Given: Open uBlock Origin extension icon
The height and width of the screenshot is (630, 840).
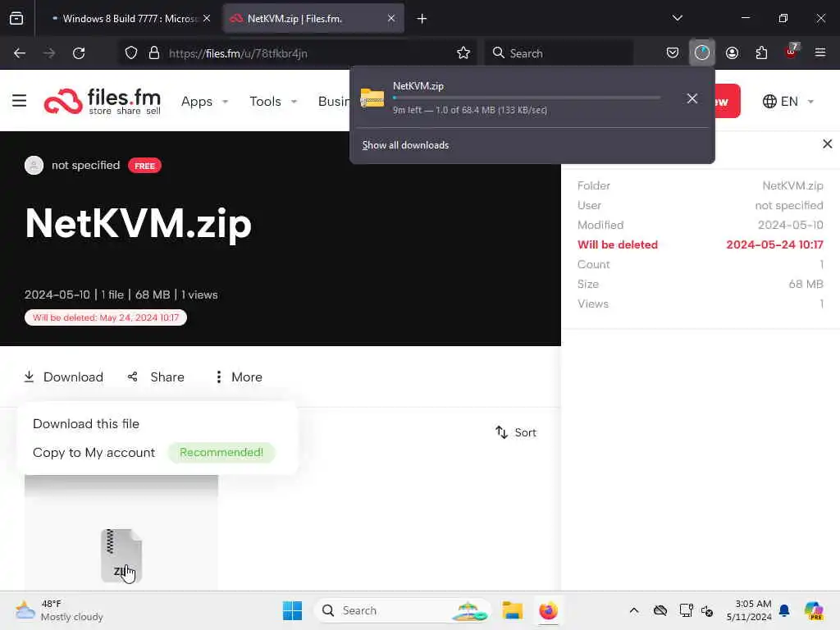Looking at the screenshot, I should pyautogui.click(x=792, y=52).
